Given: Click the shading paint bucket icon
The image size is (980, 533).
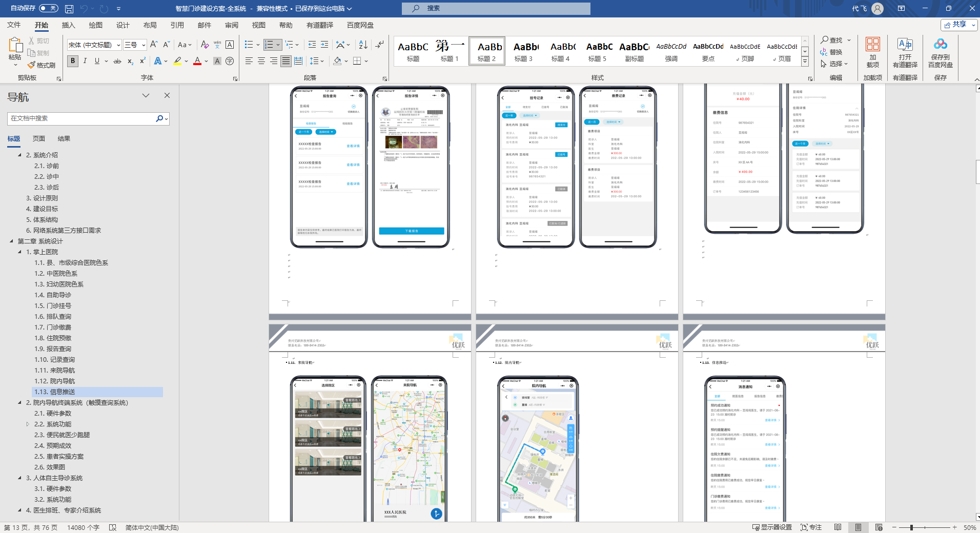Looking at the screenshot, I should click(337, 61).
